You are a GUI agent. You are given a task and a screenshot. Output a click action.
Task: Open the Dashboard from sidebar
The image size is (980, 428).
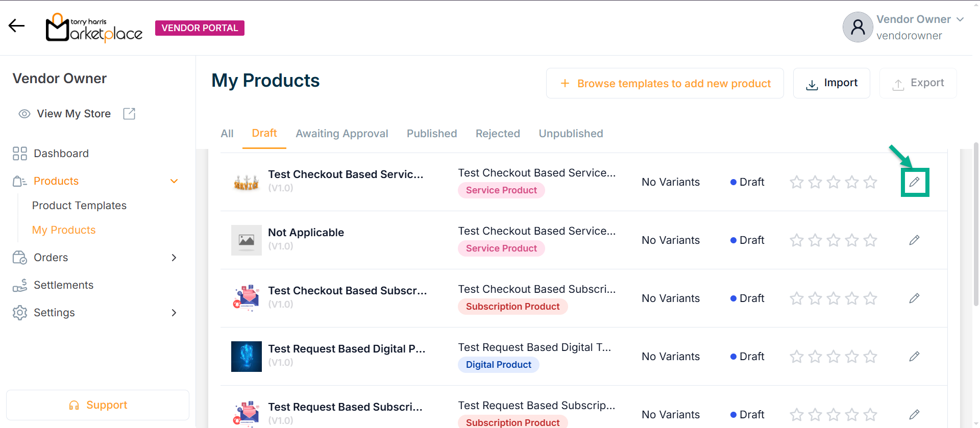pos(61,154)
